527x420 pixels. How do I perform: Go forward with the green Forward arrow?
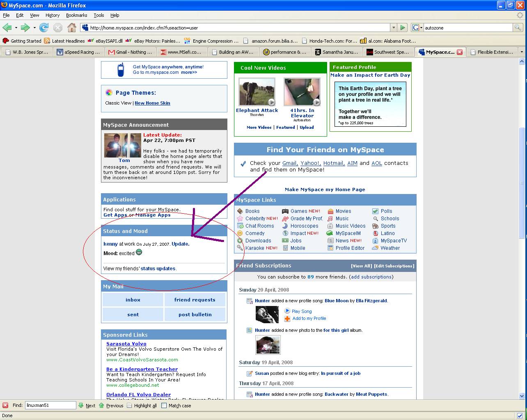coord(25,27)
